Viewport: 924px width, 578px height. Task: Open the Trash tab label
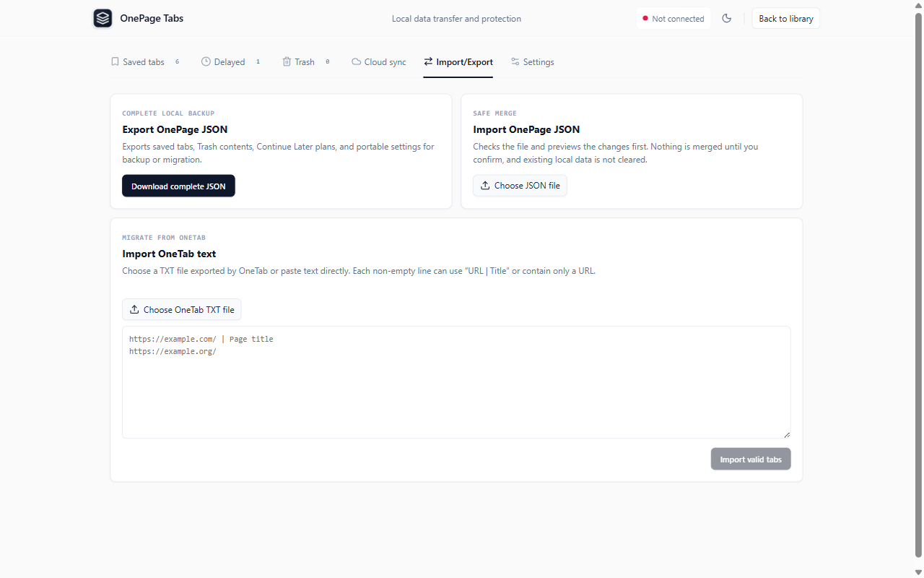[x=305, y=62]
